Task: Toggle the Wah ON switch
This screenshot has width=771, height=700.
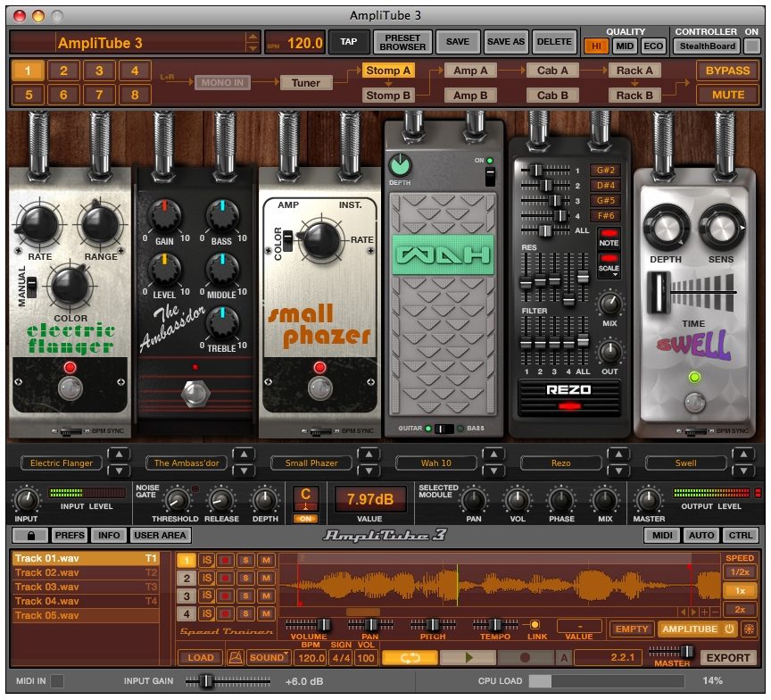Action: tap(490, 177)
